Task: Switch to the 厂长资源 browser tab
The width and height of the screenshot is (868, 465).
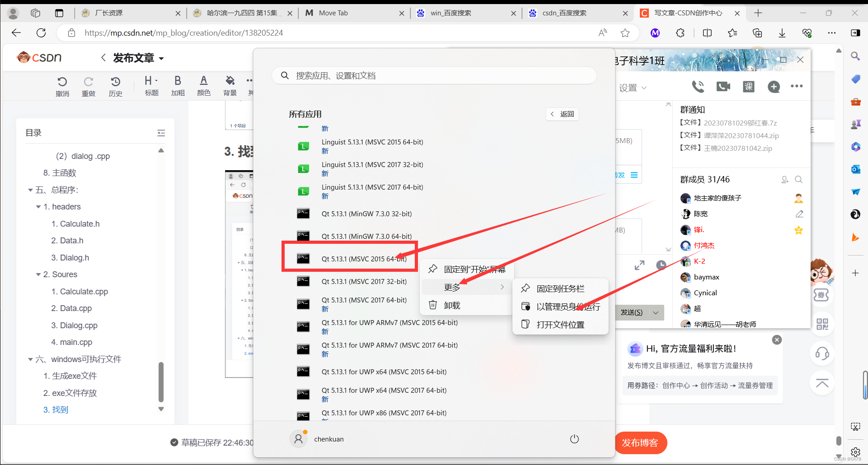Action: [x=130, y=13]
